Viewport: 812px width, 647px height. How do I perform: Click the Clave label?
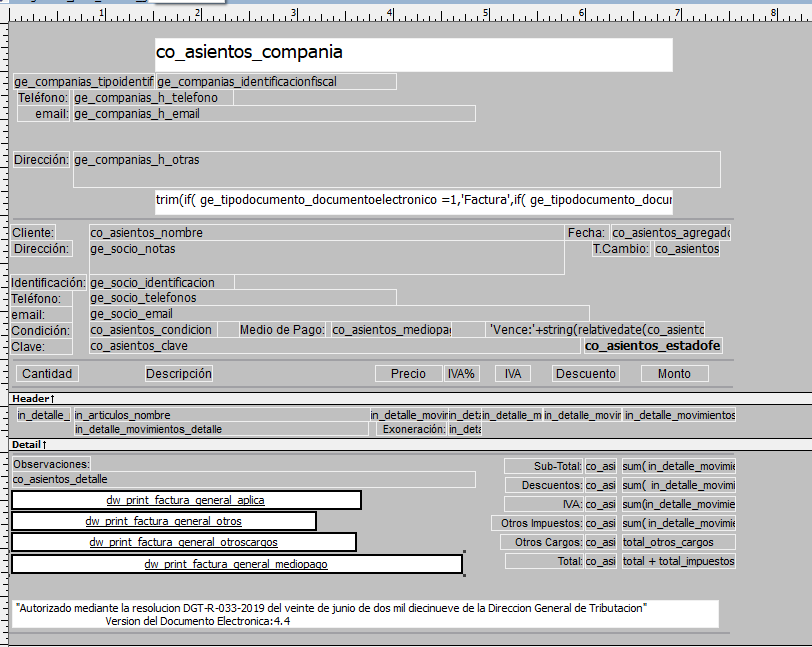point(41,347)
